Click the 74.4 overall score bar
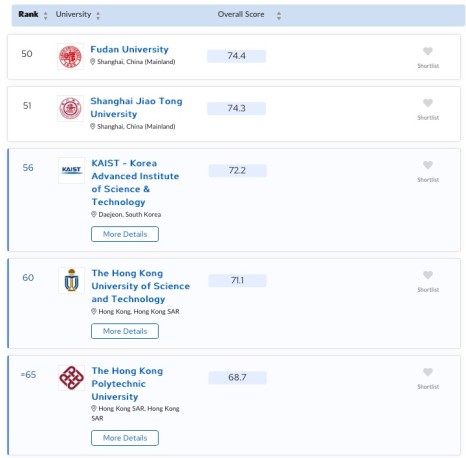The height and width of the screenshot is (458, 466). [x=237, y=56]
